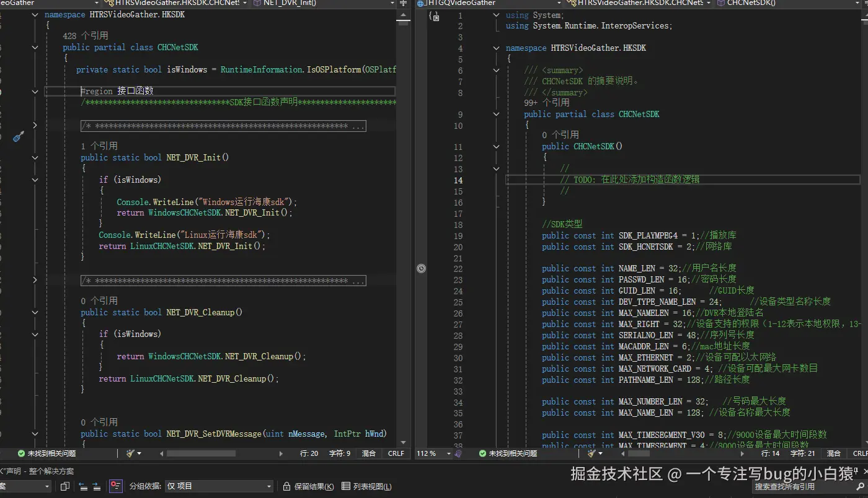Click the green check no-issues indicator in right editor
The height and width of the screenshot is (498, 868).
click(483, 453)
